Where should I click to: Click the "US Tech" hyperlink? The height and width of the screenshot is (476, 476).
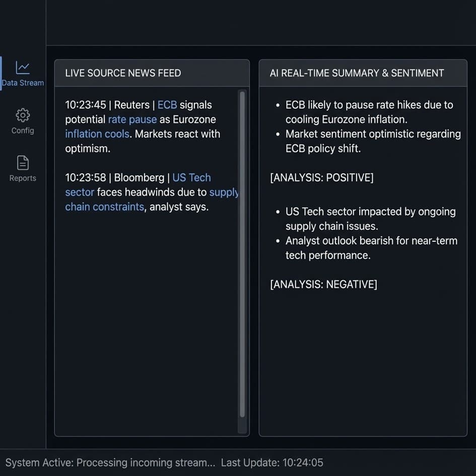191,178
